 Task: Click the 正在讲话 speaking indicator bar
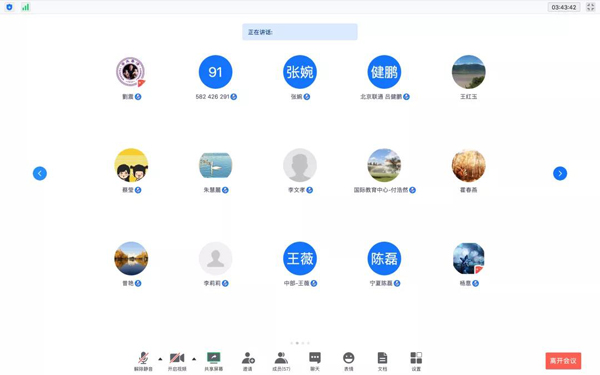300,32
